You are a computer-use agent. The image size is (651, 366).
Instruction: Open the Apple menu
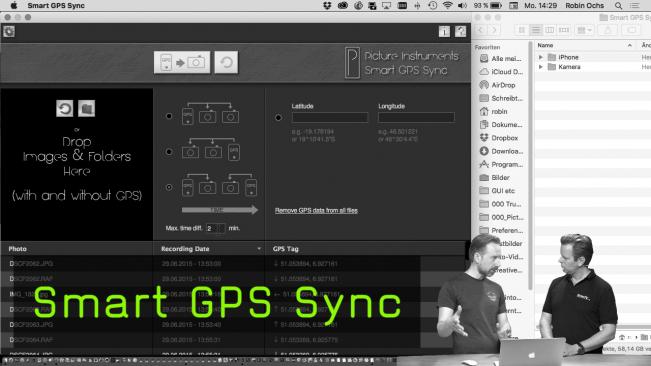click(x=14, y=5)
